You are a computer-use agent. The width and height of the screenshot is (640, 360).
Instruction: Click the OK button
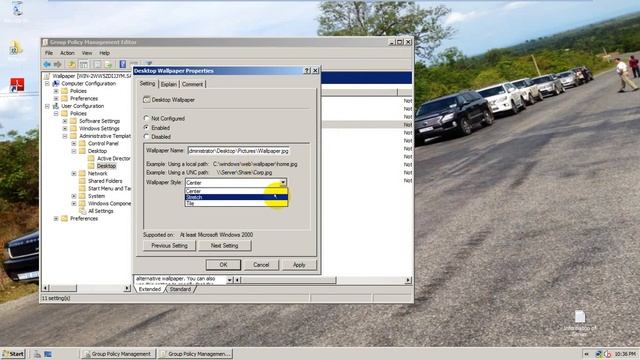[223, 264]
